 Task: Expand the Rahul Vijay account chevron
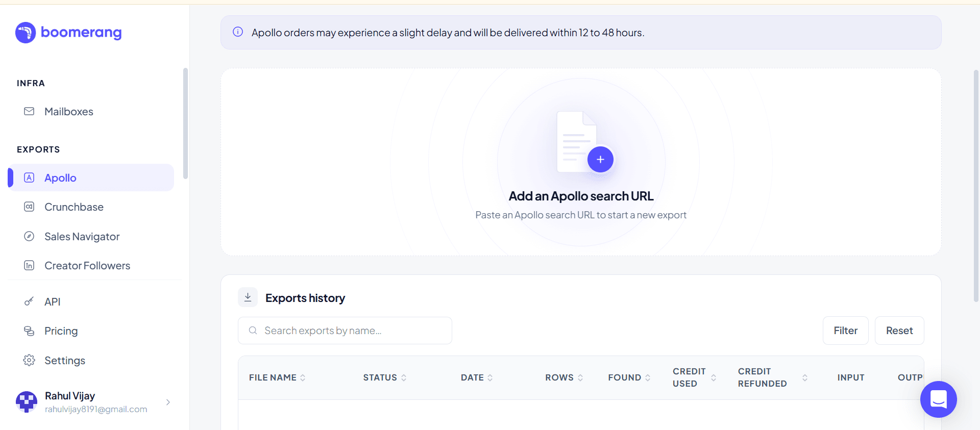[x=168, y=402]
